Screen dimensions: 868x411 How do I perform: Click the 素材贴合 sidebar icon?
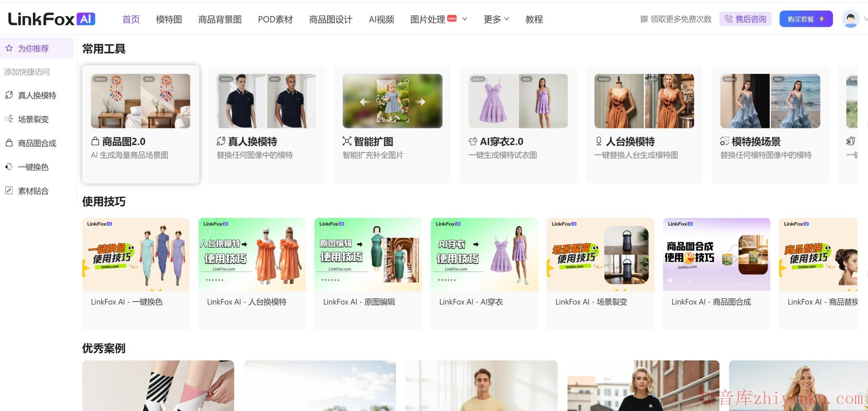pyautogui.click(x=9, y=190)
